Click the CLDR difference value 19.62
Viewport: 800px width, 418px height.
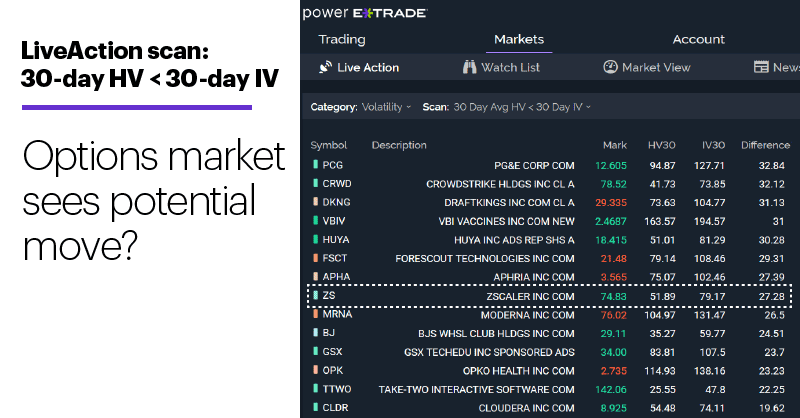click(771, 408)
